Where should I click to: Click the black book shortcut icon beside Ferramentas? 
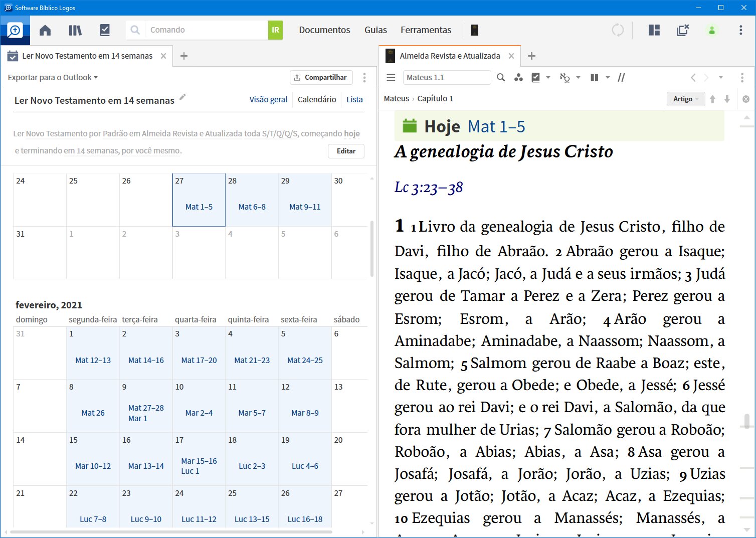[474, 30]
